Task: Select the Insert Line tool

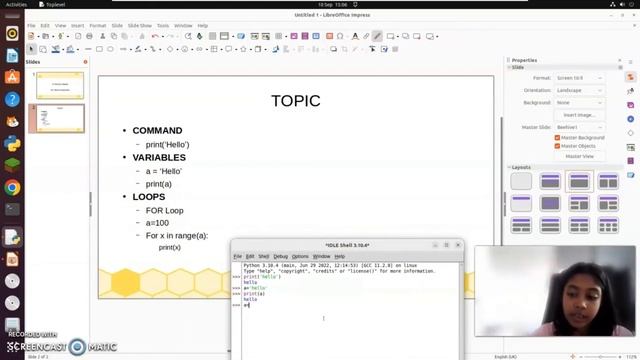Action: (88, 49)
